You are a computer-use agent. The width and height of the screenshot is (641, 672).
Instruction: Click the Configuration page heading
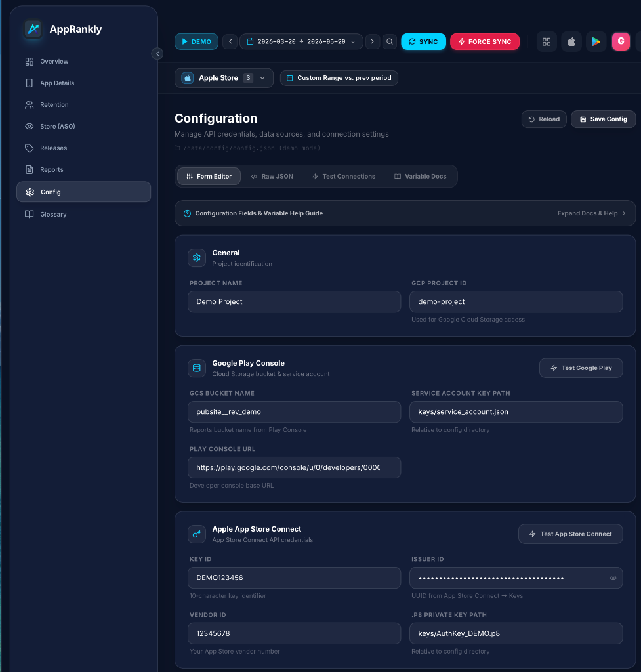[216, 118]
